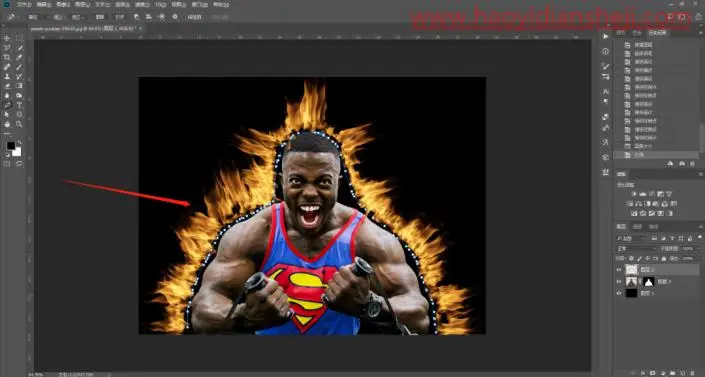Select the Pen tool
The height and width of the screenshot is (377, 705).
click(x=7, y=105)
